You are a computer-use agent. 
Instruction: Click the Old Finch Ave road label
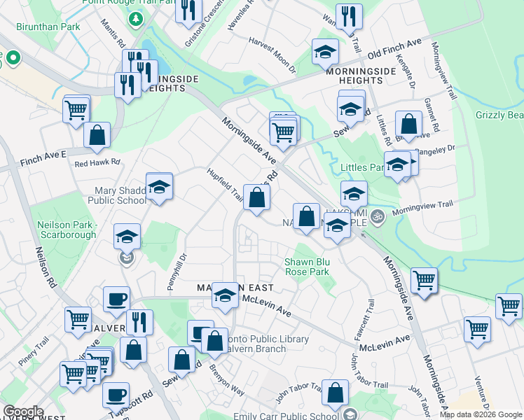tap(394, 49)
